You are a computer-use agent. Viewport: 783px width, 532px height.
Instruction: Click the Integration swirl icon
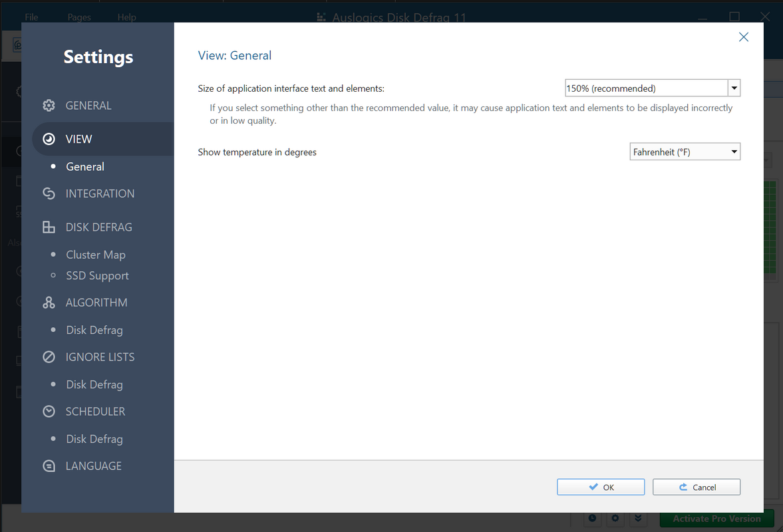(x=49, y=193)
